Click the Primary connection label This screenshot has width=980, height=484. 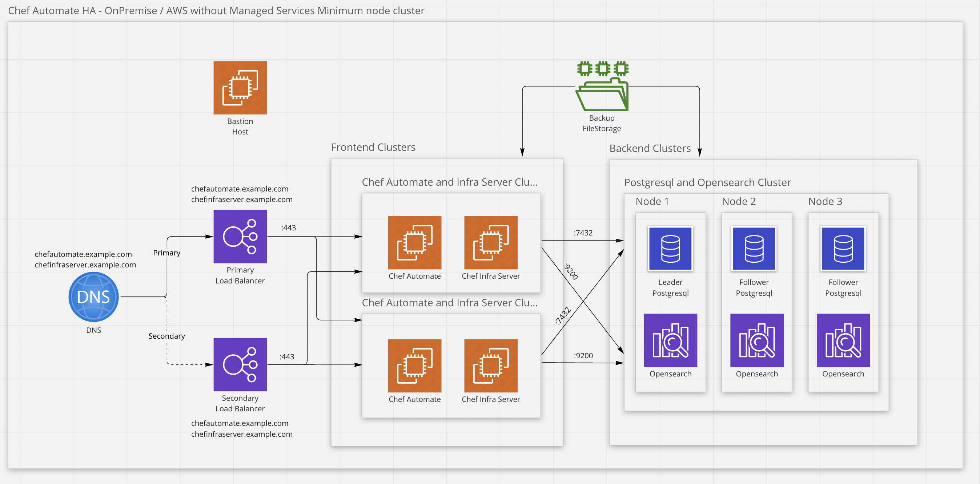pyautogui.click(x=166, y=253)
